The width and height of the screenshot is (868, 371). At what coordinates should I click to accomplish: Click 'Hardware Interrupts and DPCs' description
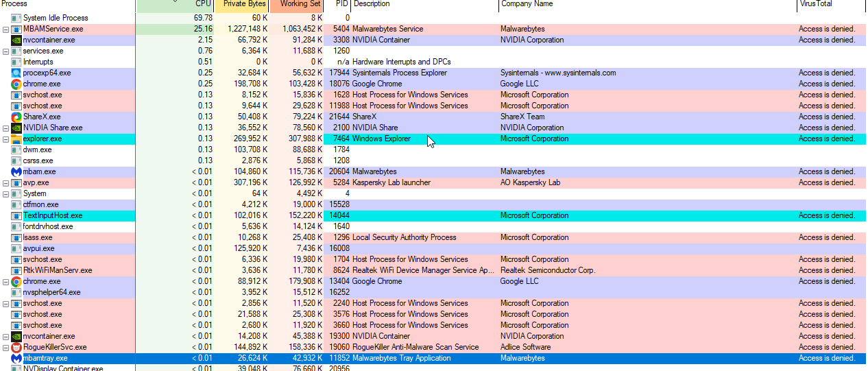[x=402, y=62]
